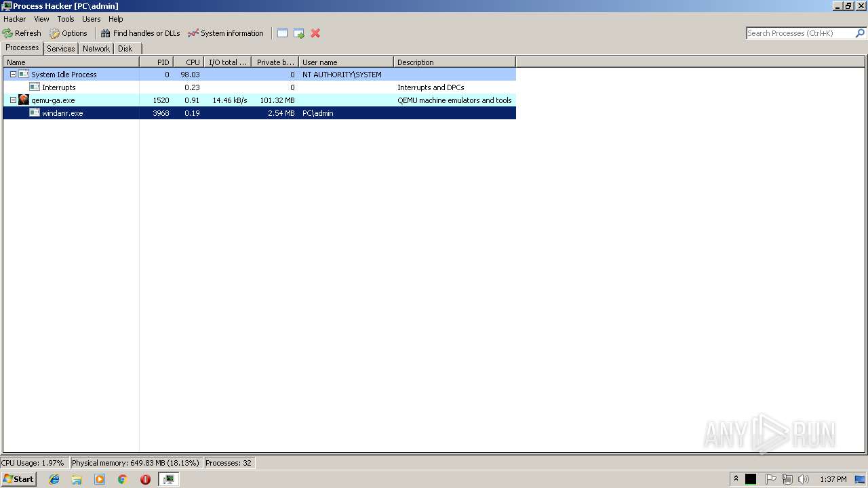Click the 101.32 MB private bytes value

click(277, 100)
